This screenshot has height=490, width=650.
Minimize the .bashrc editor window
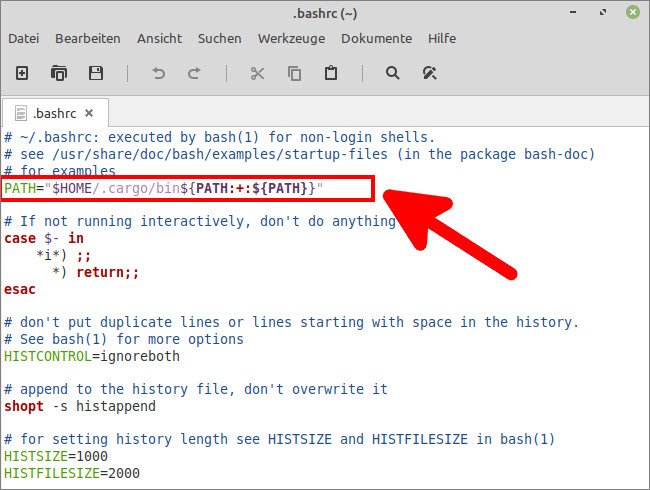pos(573,12)
